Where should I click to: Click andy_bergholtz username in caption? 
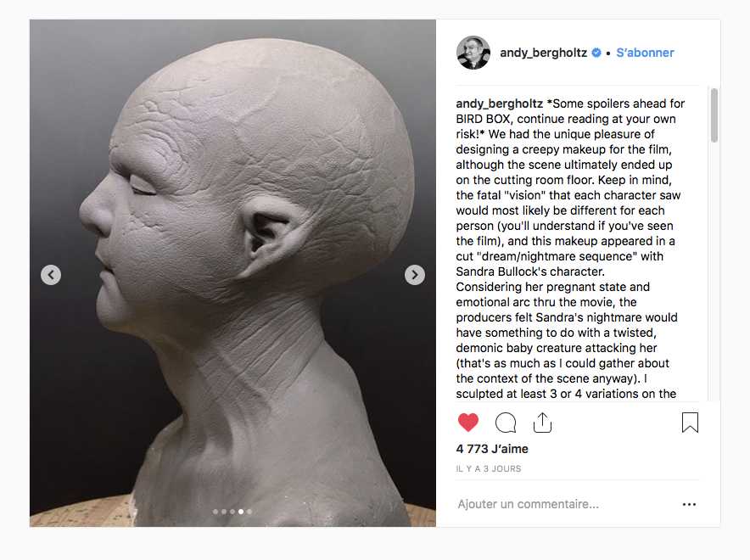(500, 104)
